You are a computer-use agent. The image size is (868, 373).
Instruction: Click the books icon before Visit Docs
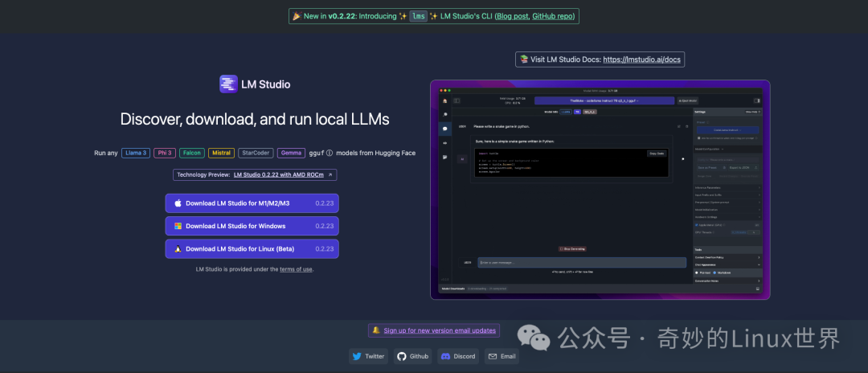(x=524, y=59)
